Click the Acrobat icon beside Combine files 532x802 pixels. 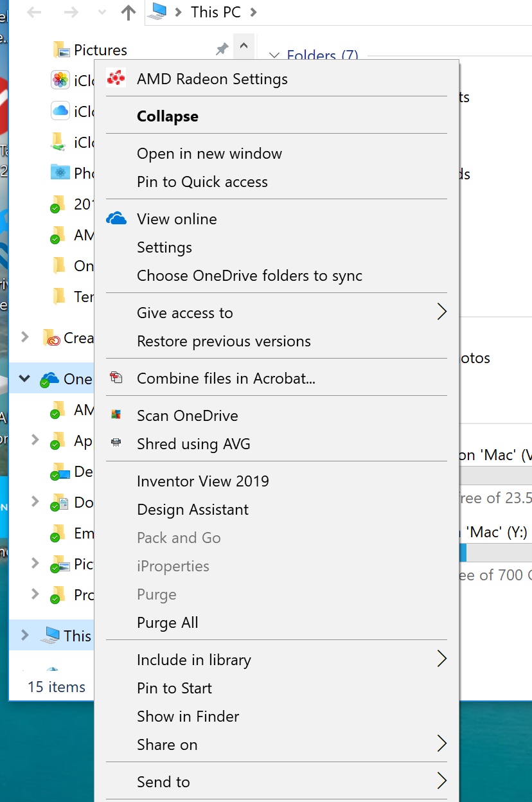coord(118,379)
